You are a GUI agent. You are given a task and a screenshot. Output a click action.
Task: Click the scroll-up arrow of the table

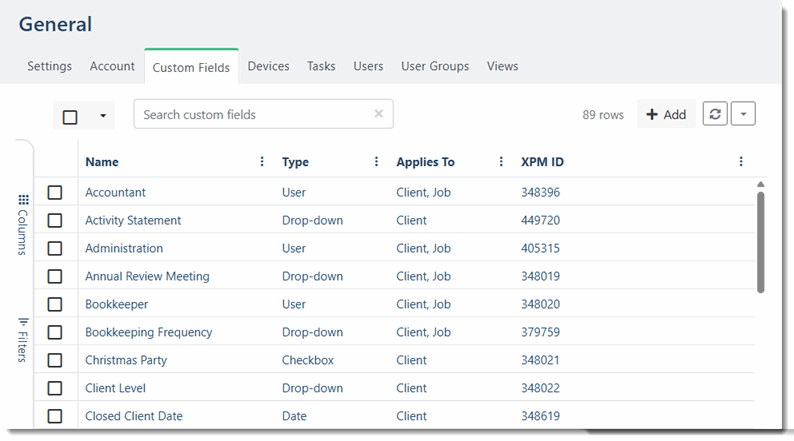pos(761,184)
